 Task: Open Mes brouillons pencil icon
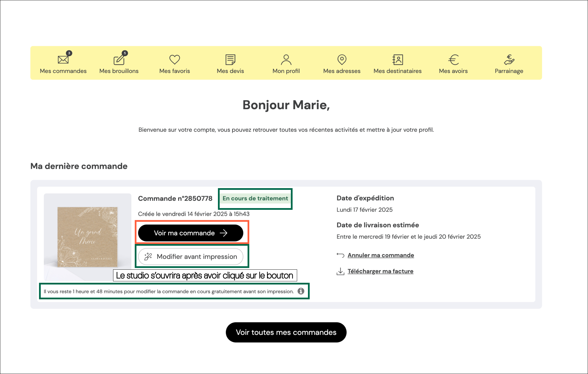coord(119,60)
